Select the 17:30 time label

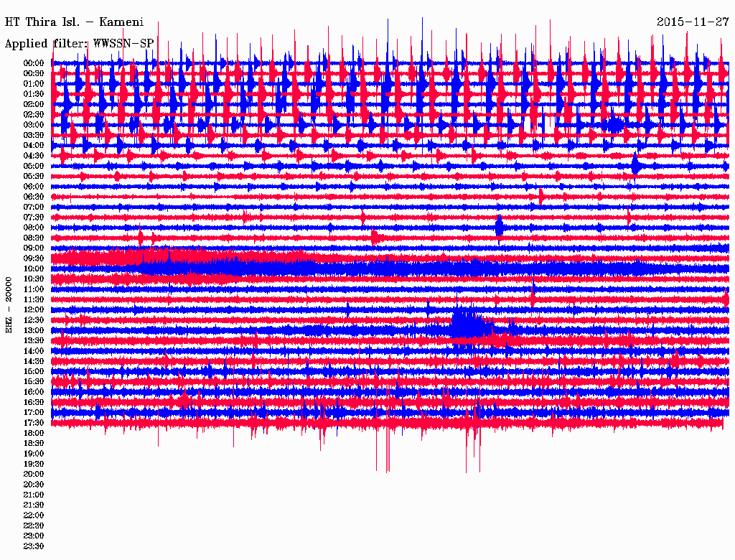[x=34, y=423]
